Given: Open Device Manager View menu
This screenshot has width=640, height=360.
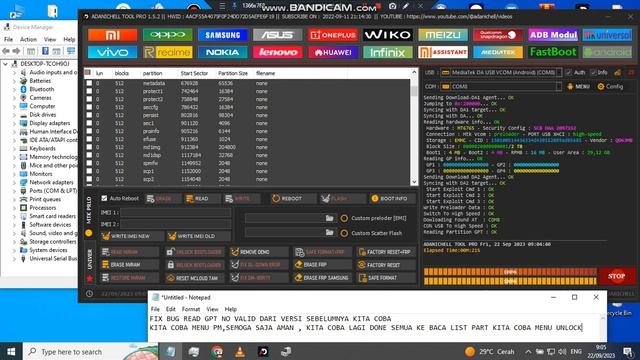Looking at the screenshot, I should click(50, 40).
